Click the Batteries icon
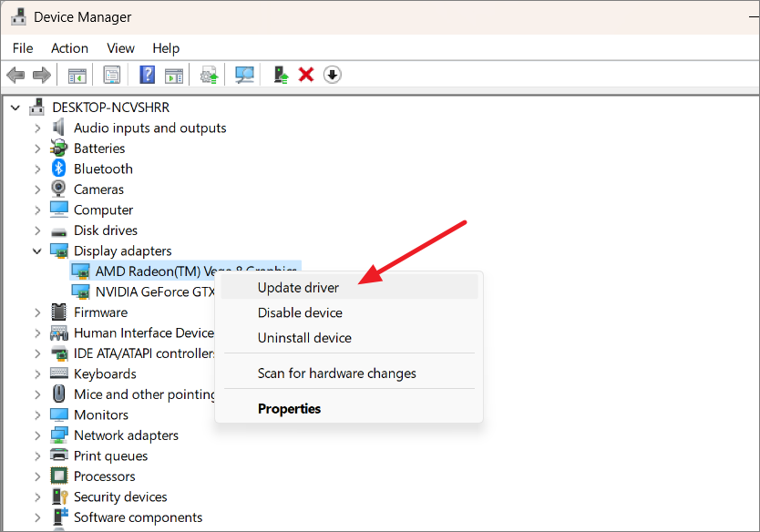 click(58, 148)
